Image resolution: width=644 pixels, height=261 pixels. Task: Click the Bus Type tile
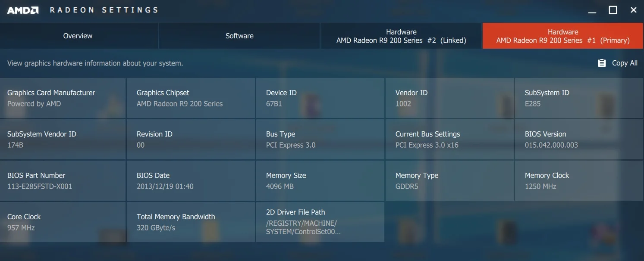(x=320, y=139)
